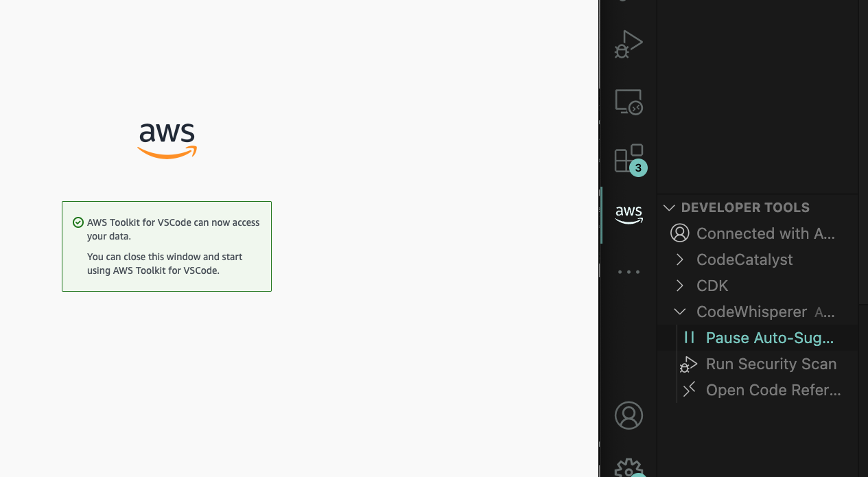Open the Extensions view icon

(629, 159)
